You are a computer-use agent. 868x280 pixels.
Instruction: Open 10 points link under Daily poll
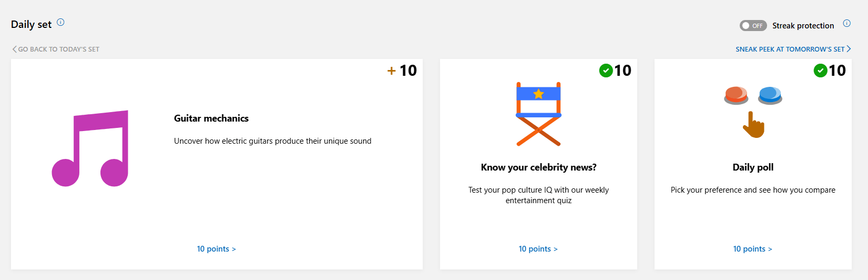[x=752, y=249]
